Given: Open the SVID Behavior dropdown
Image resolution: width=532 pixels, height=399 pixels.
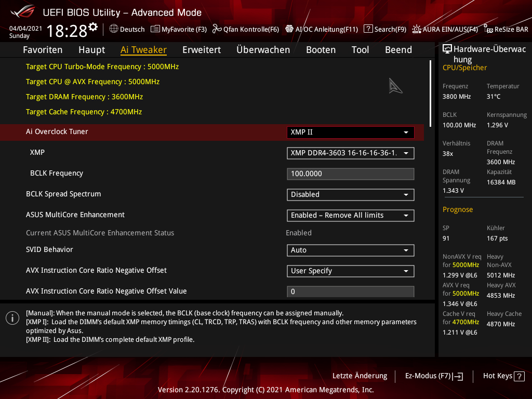Looking at the screenshot, I should click(x=351, y=250).
